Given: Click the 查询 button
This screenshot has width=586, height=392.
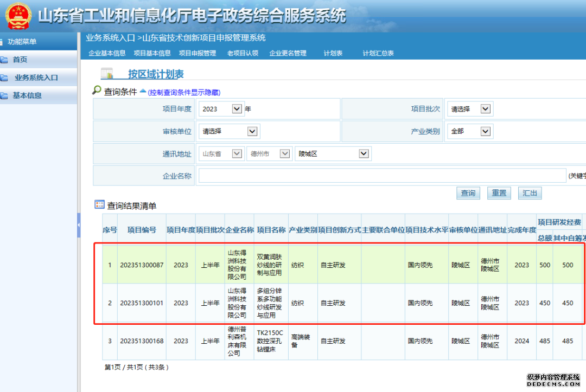Looking at the screenshot, I should 468,193.
